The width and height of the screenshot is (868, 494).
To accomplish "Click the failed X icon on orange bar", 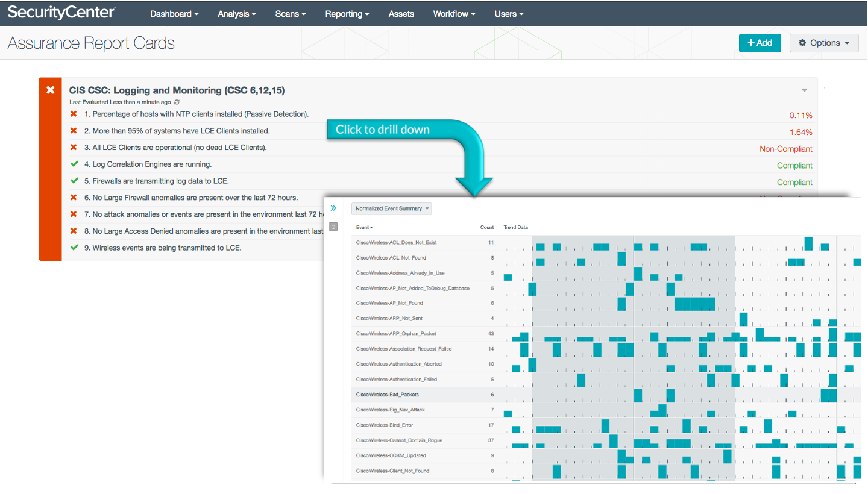I will (51, 90).
